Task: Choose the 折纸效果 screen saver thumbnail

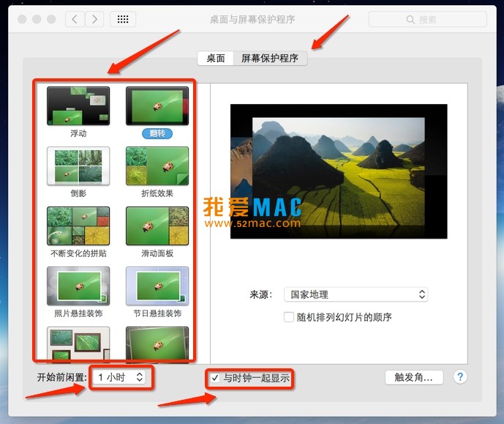Action: coord(157,166)
